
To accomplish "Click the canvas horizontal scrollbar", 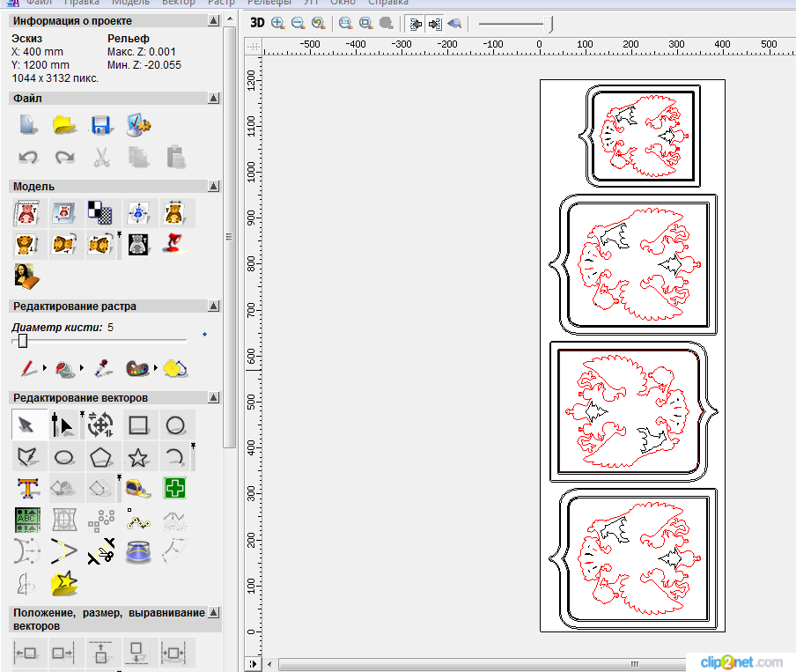I will (483, 664).
